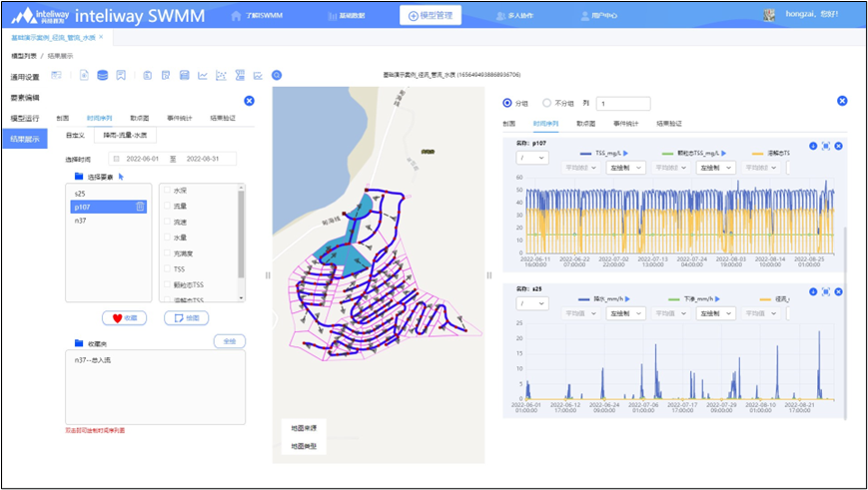Viewport: 868px width, 490px height.
Task: Open the 模型管理 top navigation item
Action: pyautogui.click(x=436, y=16)
